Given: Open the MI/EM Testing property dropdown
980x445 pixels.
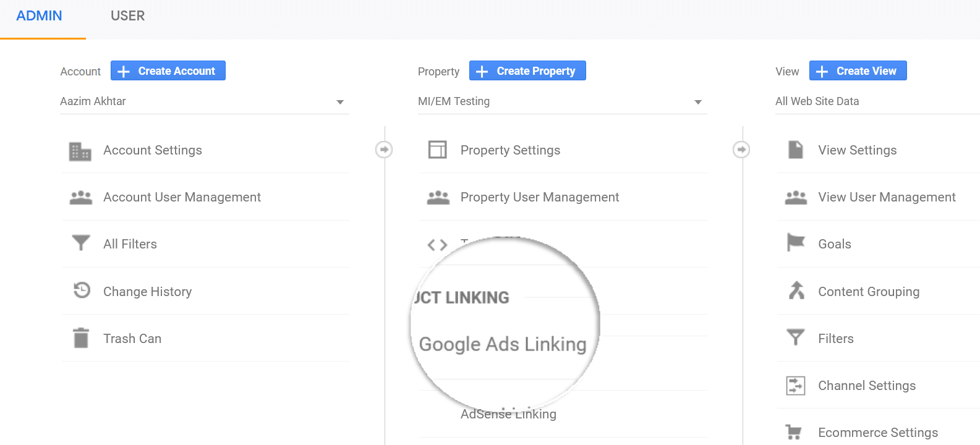Looking at the screenshot, I should click(563, 101).
